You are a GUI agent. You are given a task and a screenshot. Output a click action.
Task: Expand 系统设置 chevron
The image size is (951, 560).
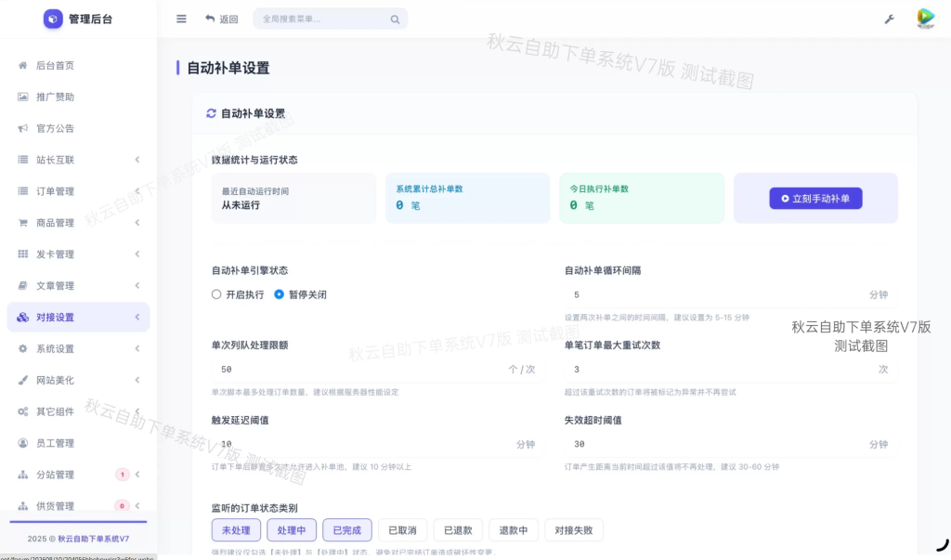click(x=137, y=349)
